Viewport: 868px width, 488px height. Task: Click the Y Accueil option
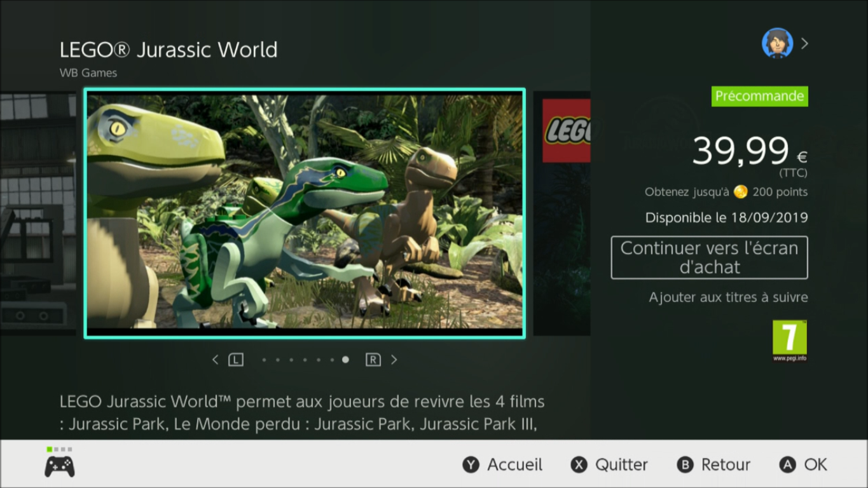coord(502,464)
